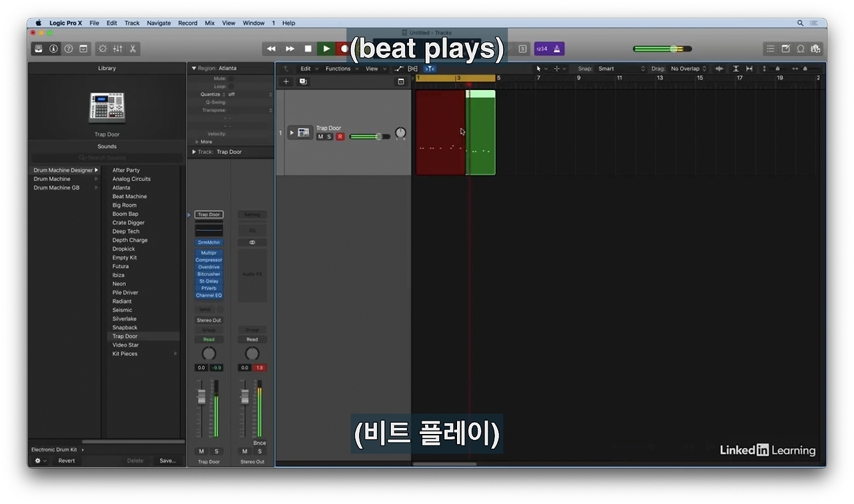Click the vertical auto zoom icon
This screenshot has height=504, width=854.
pyautogui.click(x=736, y=69)
